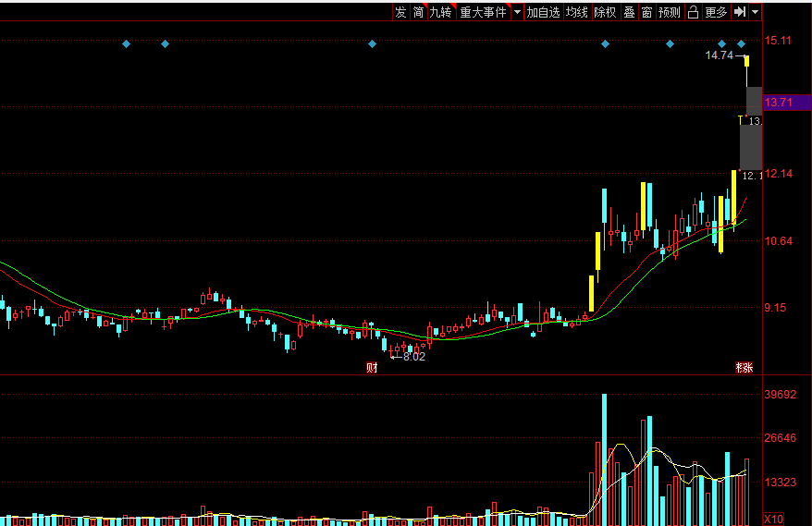The height and width of the screenshot is (526, 812).
Task: Toggle the 均线 moving average lines
Action: tap(577, 12)
